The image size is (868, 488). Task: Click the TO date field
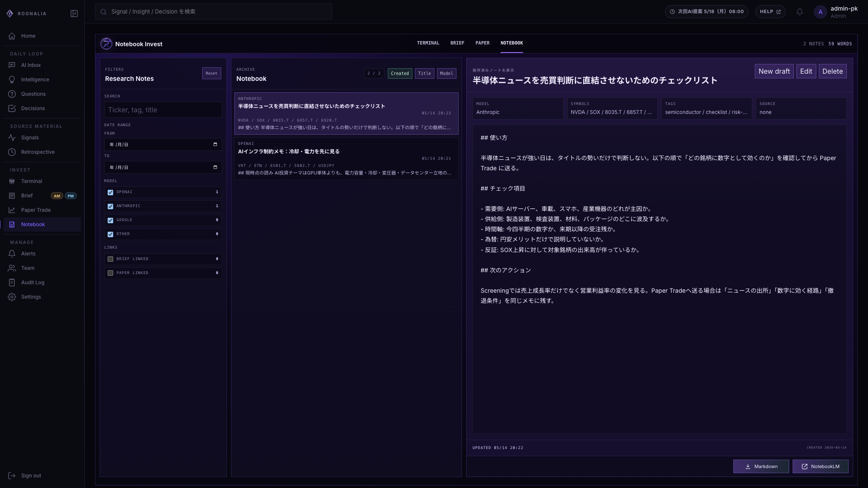[163, 167]
